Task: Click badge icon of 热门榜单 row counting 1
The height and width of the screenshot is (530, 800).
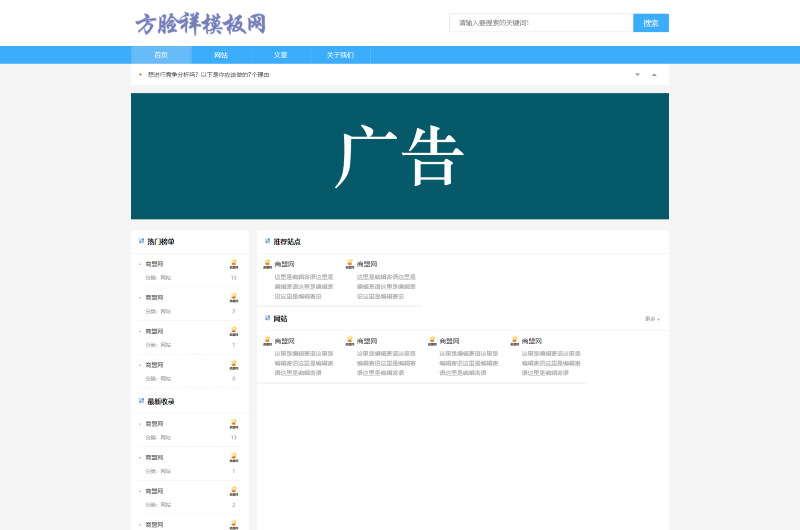Action: 234,331
